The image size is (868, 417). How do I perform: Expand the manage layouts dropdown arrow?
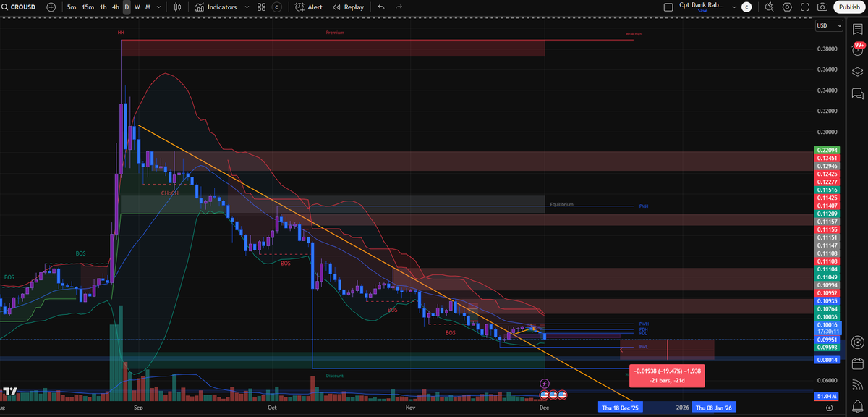click(734, 7)
